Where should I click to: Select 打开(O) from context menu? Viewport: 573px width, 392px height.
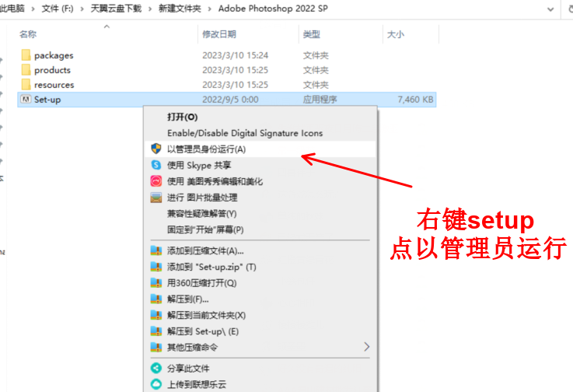click(x=182, y=117)
